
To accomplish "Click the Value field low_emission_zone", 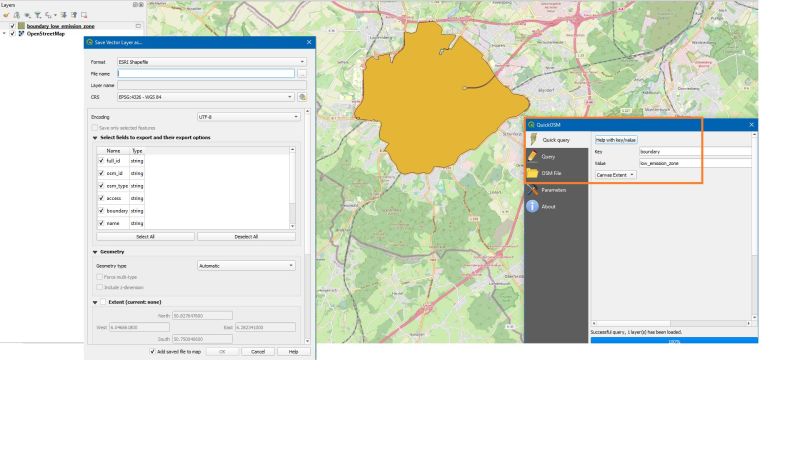I will [x=695, y=163].
